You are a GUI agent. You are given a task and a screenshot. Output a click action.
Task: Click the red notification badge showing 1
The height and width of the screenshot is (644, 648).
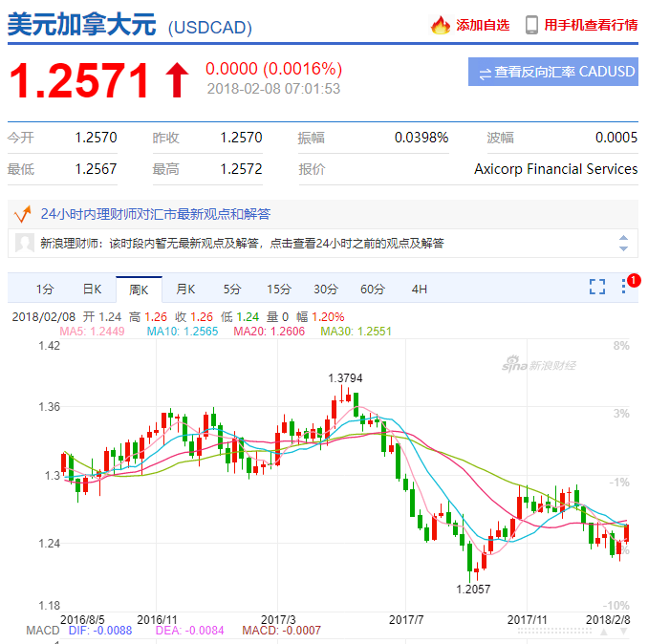[634, 281]
